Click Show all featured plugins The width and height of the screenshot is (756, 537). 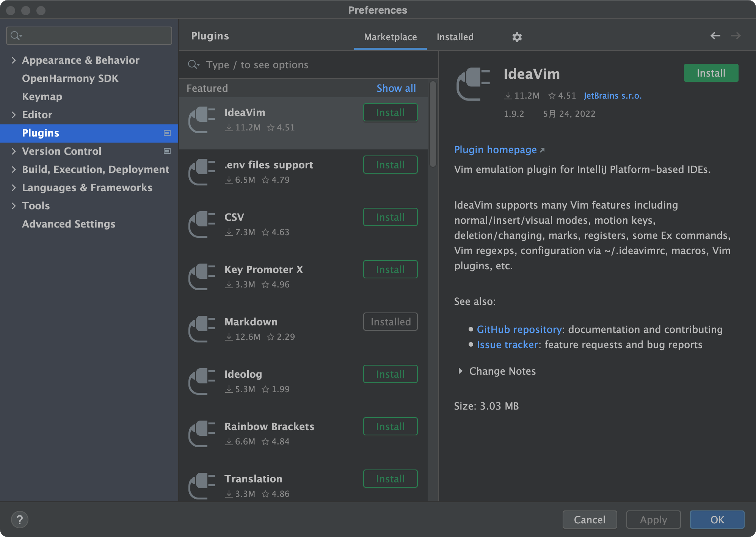396,88
